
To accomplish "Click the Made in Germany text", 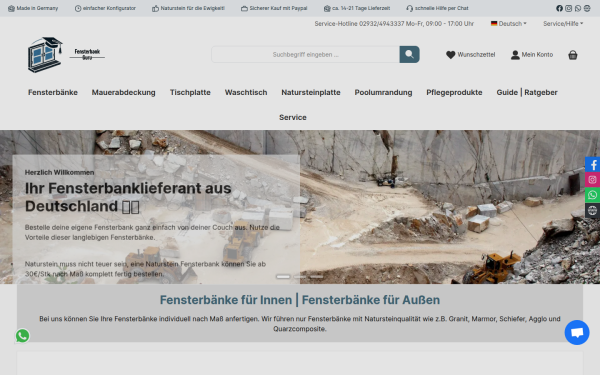I will (x=37, y=8).
